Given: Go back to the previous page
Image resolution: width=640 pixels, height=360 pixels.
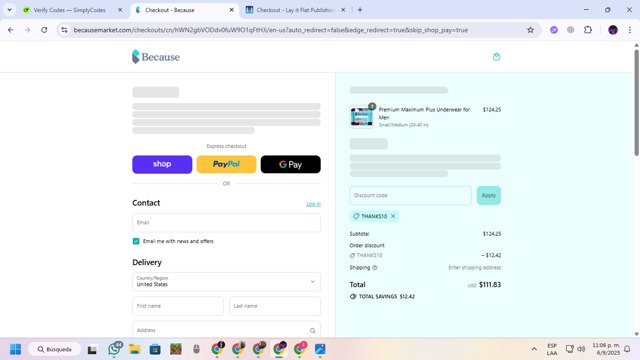Looking at the screenshot, I should [x=11, y=30].
